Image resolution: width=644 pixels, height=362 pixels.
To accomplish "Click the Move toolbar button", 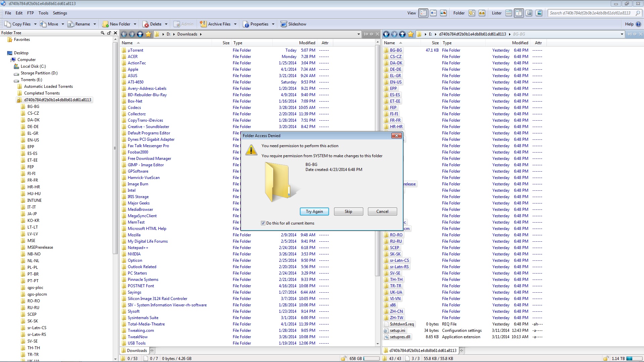I will point(49,24).
